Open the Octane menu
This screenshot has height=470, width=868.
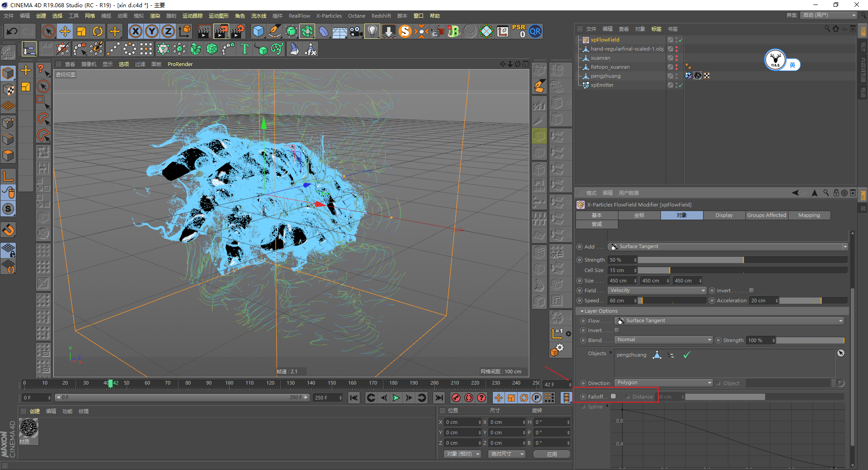[356, 16]
